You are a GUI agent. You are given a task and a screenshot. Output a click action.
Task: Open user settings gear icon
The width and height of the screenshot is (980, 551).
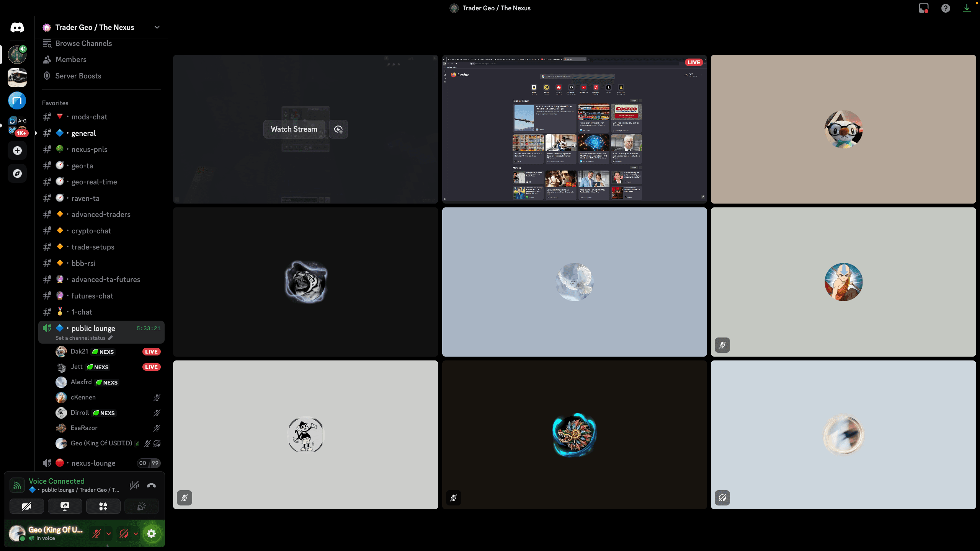click(x=152, y=533)
